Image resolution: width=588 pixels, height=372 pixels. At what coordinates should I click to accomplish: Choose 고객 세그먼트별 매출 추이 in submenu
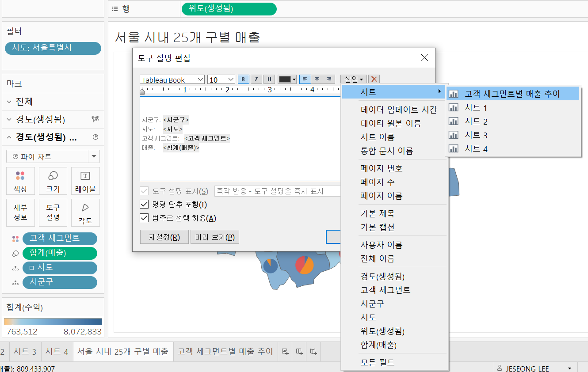tap(512, 94)
